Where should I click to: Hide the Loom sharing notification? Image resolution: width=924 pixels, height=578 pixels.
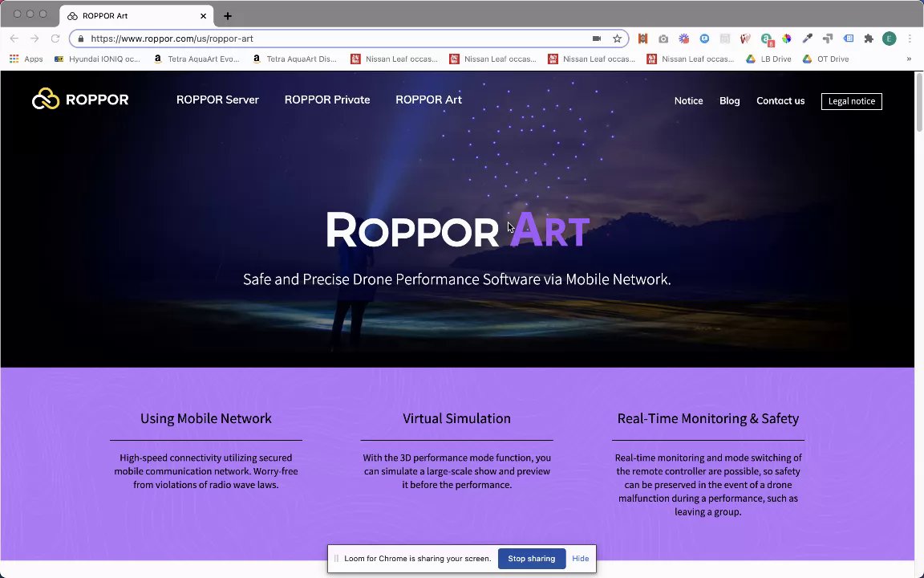(x=580, y=559)
